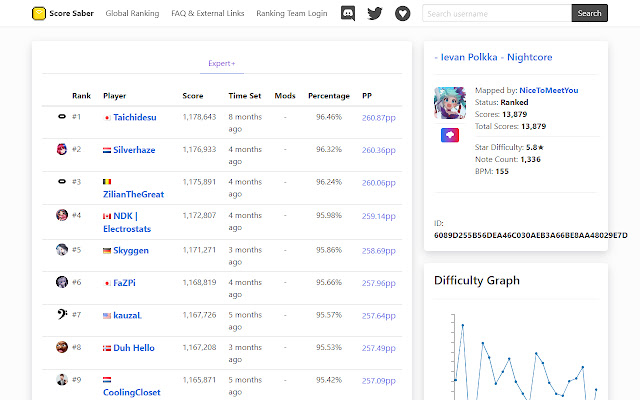Click the 260.36pp value

point(379,150)
